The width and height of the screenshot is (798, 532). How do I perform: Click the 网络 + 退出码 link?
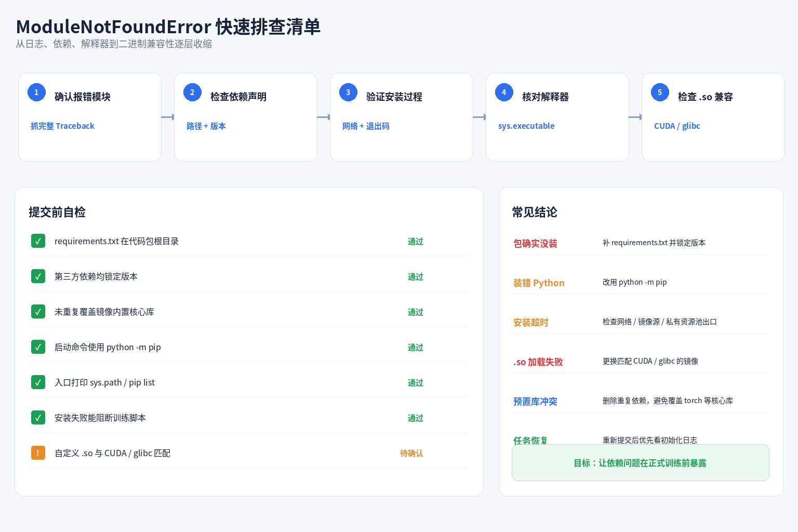pyautogui.click(x=366, y=126)
